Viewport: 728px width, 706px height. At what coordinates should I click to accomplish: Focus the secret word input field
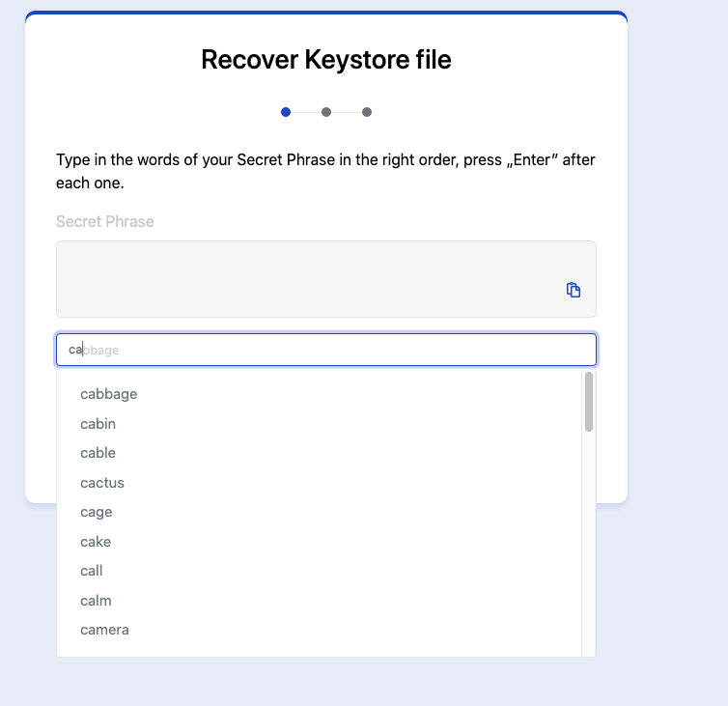pos(326,350)
